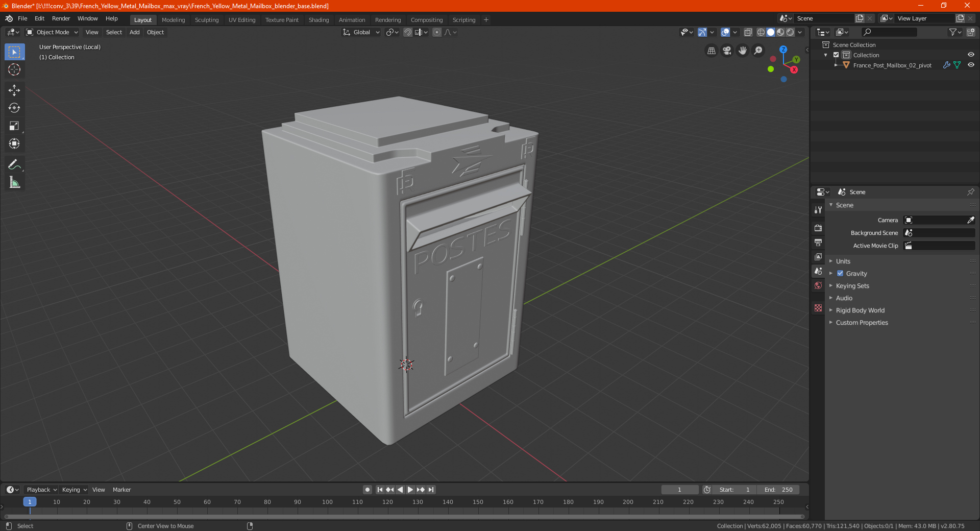Add a new workspace with plus button

tap(486, 20)
